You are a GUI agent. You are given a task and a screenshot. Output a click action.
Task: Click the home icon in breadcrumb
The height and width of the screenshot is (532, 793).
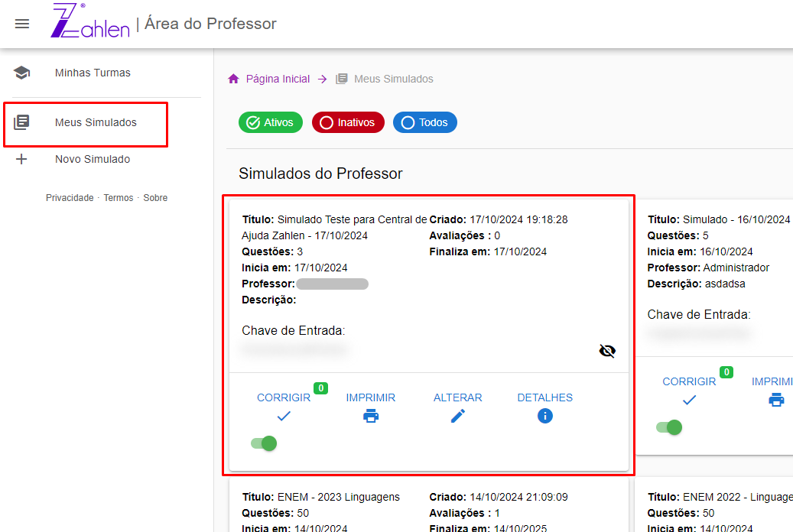tap(234, 79)
